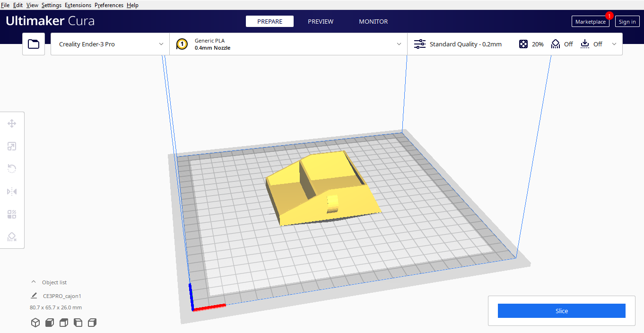
Task: Switch to the PREPARE stage tab
Action: [270, 21]
